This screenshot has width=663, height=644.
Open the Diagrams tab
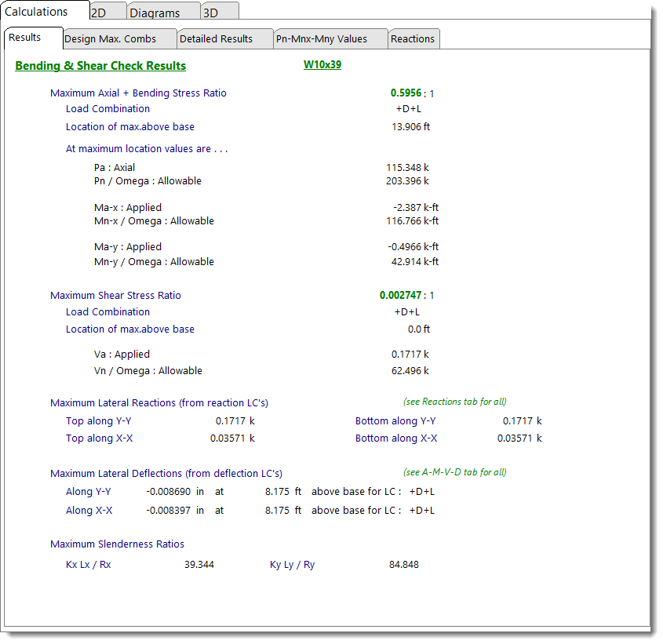pyautogui.click(x=155, y=13)
